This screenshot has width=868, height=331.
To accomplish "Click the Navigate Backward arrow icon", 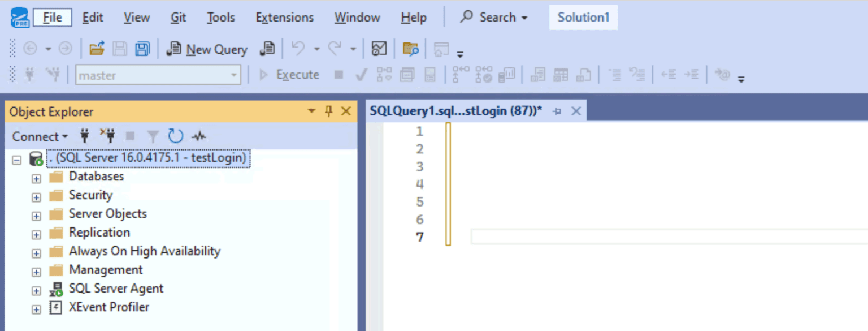I will tap(30, 49).
